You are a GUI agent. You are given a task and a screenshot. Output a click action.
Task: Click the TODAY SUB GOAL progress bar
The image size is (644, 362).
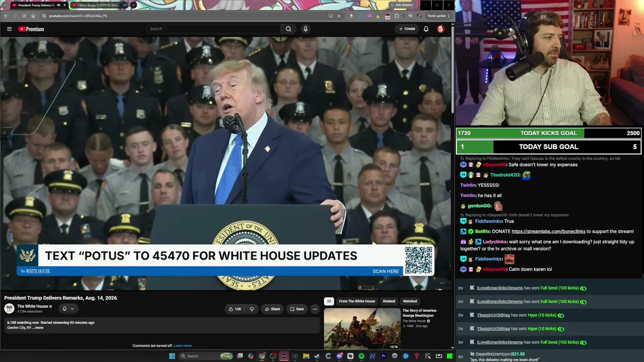click(x=549, y=147)
